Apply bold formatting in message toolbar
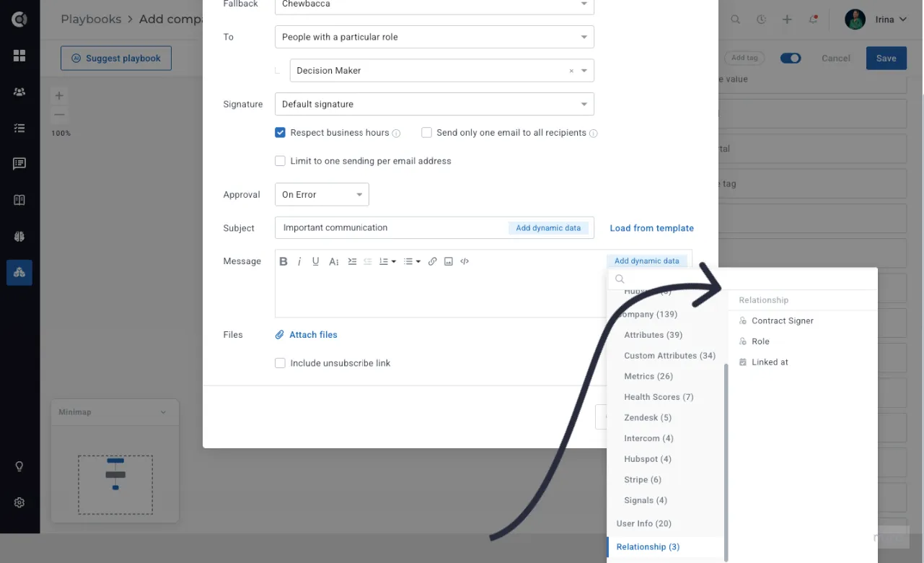The height and width of the screenshot is (563, 924). pyautogui.click(x=283, y=261)
